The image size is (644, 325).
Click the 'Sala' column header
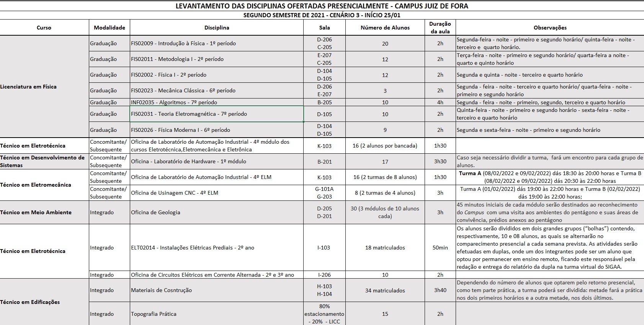pyautogui.click(x=324, y=28)
